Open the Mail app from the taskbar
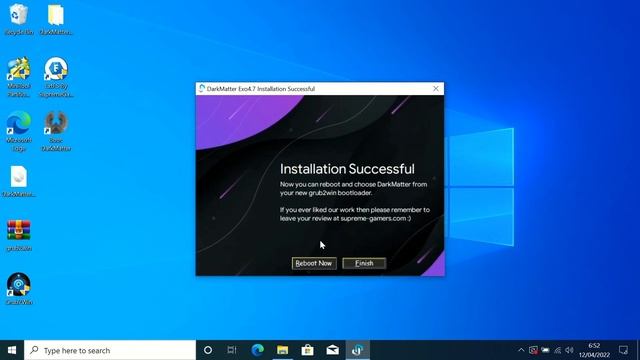This screenshot has width=640, height=360. pyautogui.click(x=332, y=350)
